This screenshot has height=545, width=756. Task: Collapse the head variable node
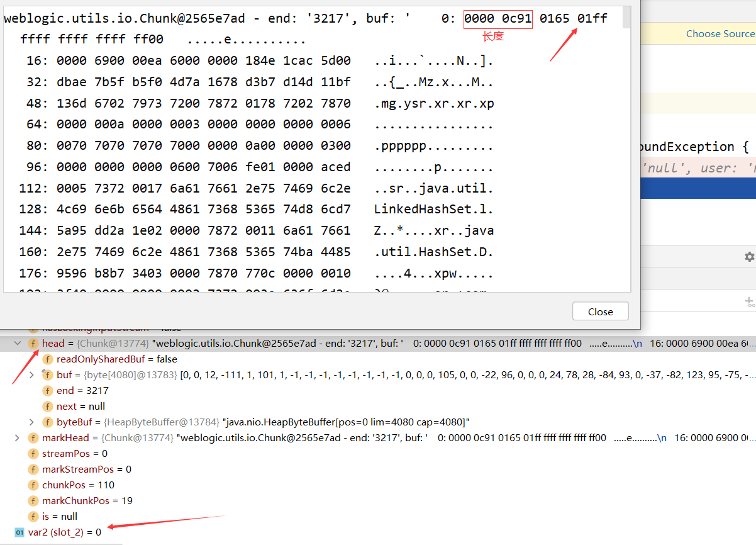tap(17, 344)
